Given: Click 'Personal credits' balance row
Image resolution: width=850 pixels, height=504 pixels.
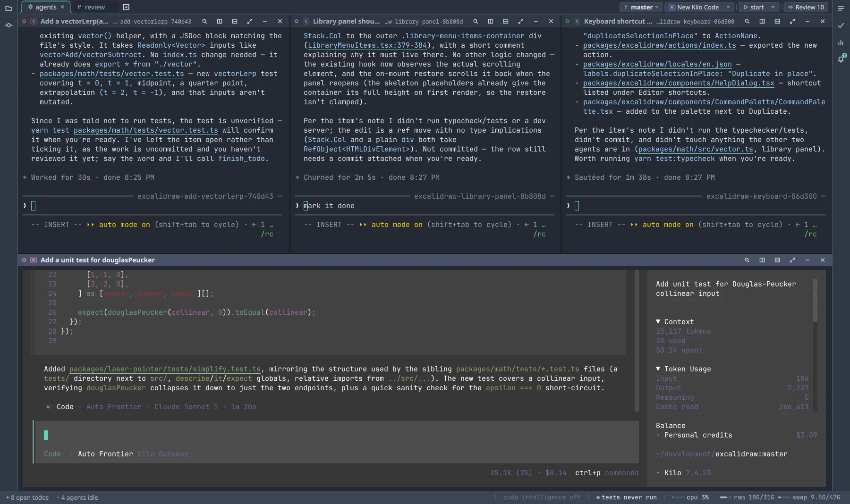Looking at the screenshot, I should (737, 435).
